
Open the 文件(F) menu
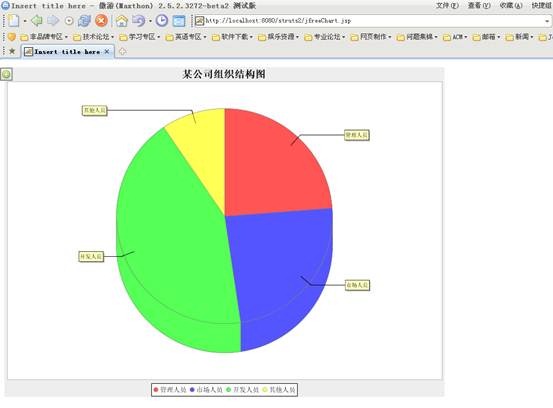coord(447,5)
